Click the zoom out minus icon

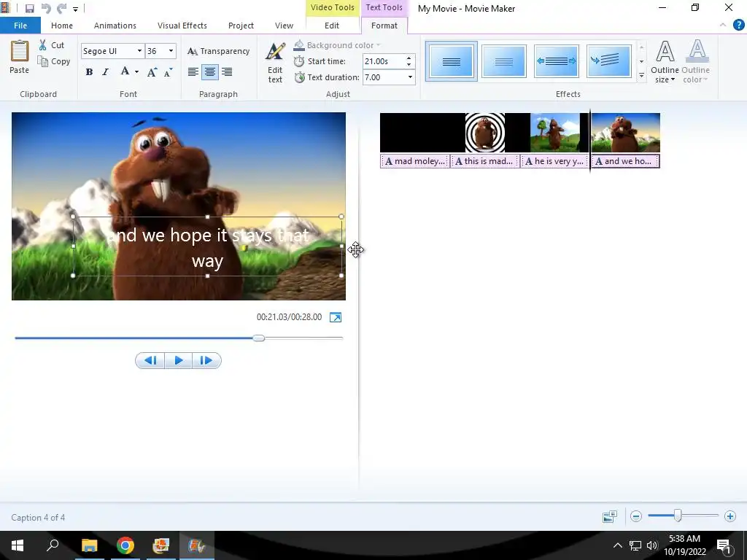(x=636, y=516)
